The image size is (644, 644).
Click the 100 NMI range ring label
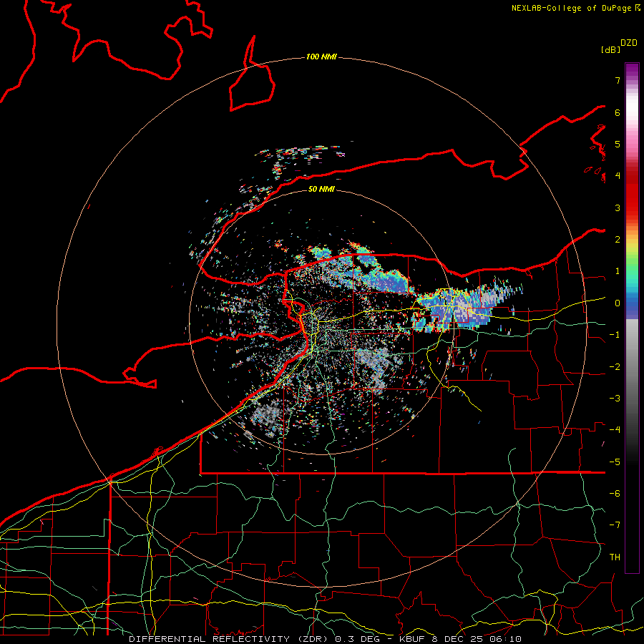click(x=321, y=57)
